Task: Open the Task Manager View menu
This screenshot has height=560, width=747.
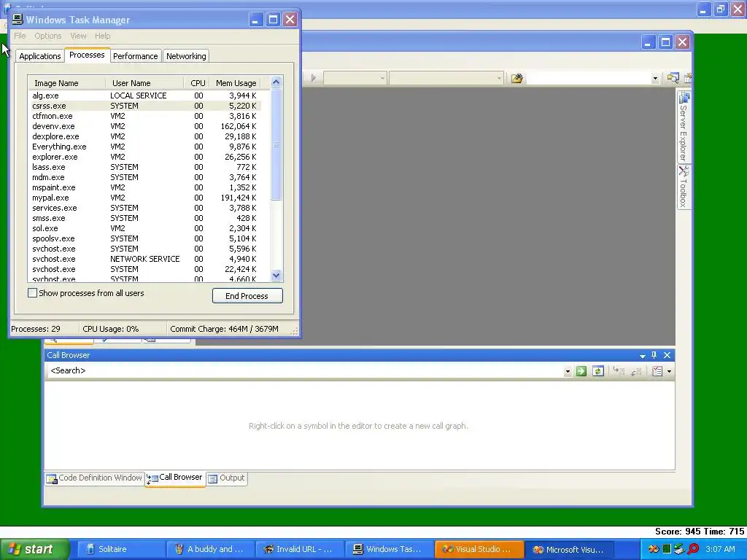Action: [x=78, y=36]
